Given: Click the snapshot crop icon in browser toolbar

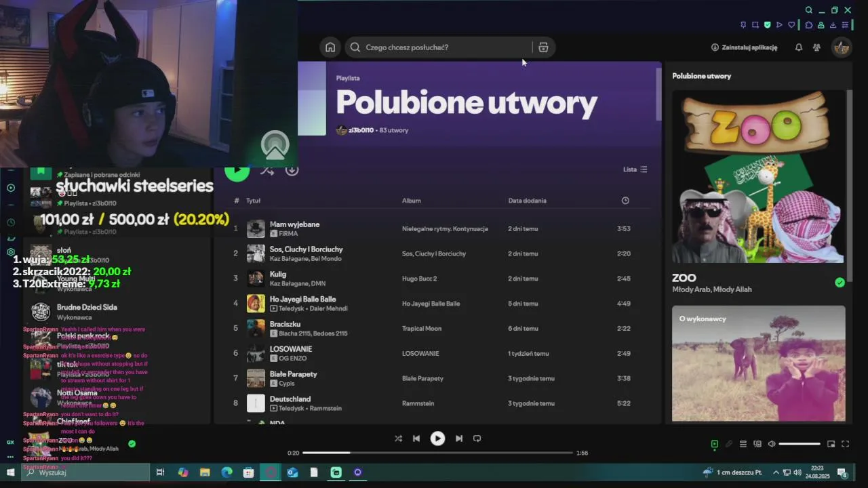Looking at the screenshot, I should coord(755,25).
